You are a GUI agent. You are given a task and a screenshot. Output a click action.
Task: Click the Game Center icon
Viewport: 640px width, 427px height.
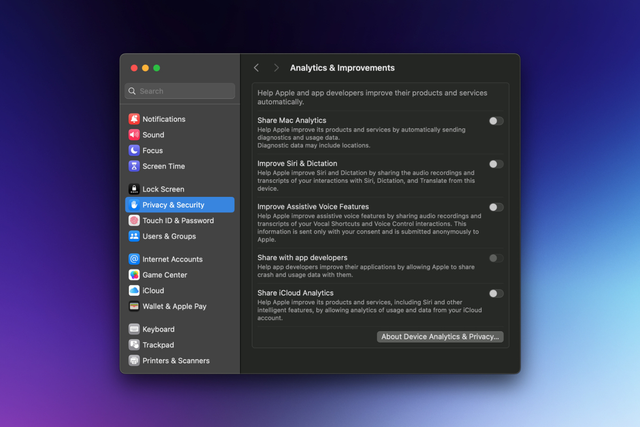[x=134, y=275]
